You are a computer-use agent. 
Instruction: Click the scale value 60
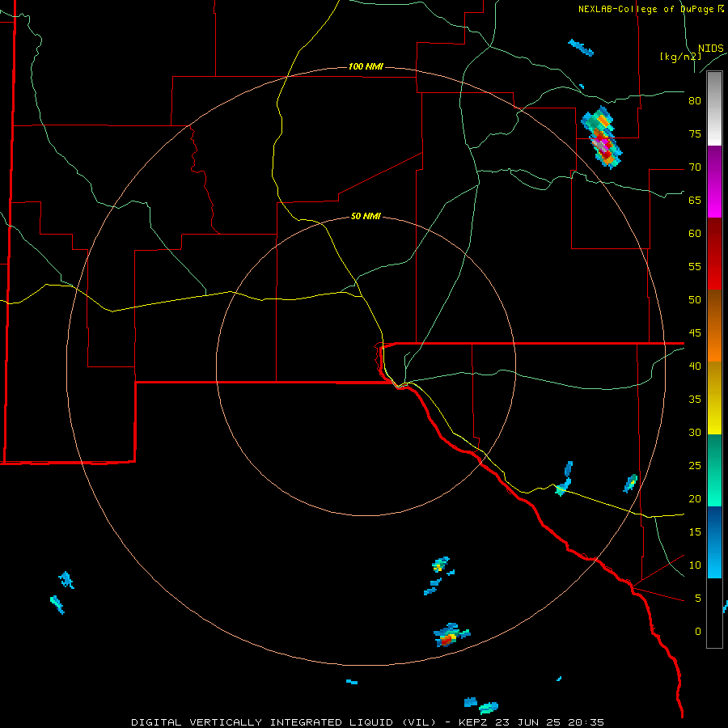point(695,234)
